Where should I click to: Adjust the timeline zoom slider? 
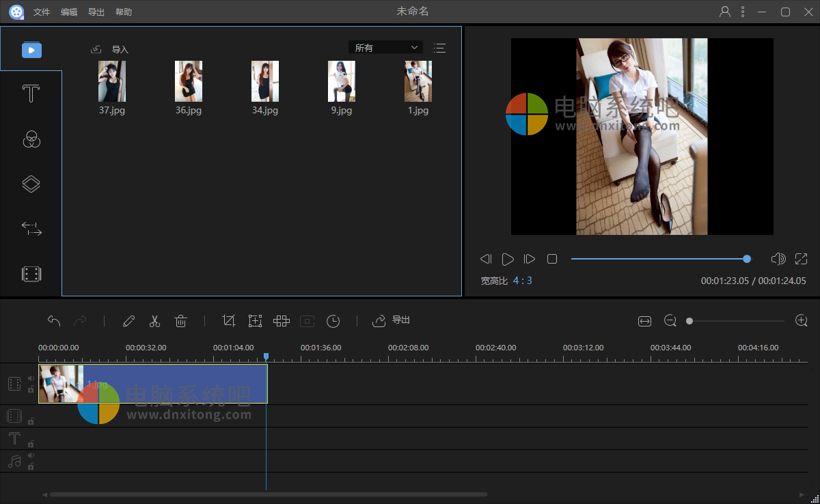(x=737, y=321)
